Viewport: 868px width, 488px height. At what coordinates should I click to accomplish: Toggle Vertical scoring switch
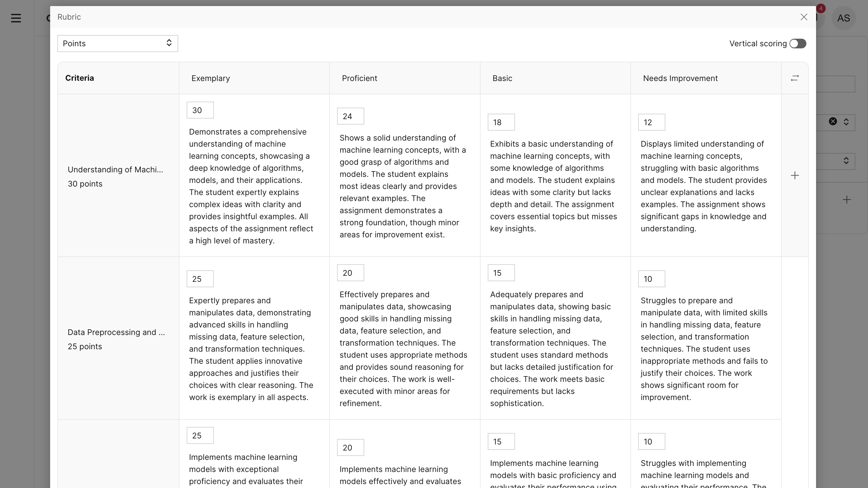tap(798, 44)
